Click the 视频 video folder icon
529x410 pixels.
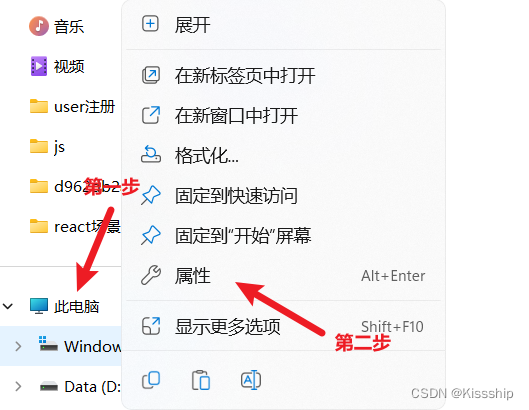(x=39, y=66)
